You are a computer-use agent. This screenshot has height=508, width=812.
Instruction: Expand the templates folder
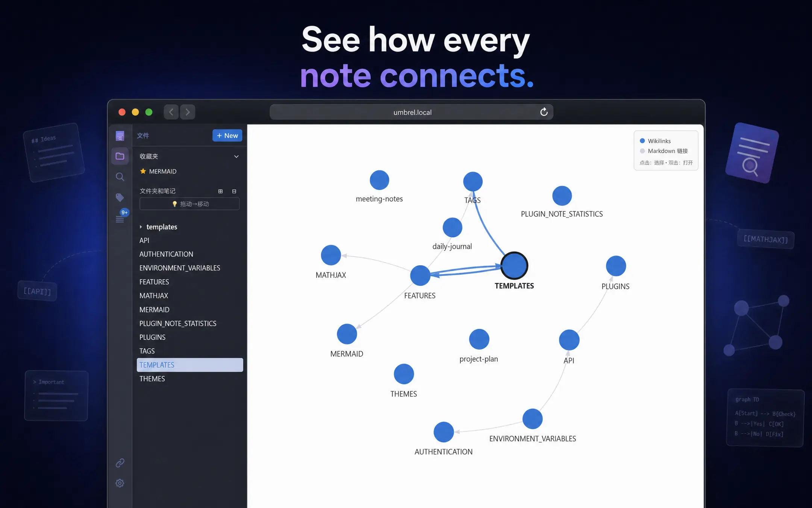point(158,227)
